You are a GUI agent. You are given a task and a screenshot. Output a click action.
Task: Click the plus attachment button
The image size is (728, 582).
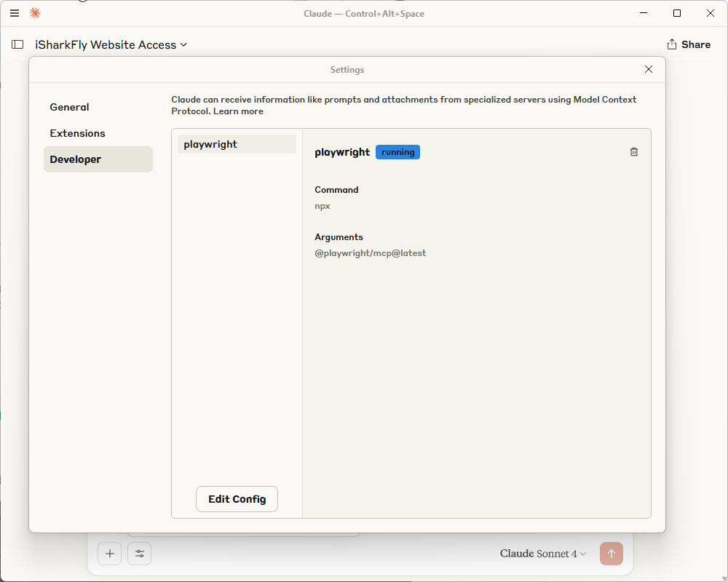(110, 553)
